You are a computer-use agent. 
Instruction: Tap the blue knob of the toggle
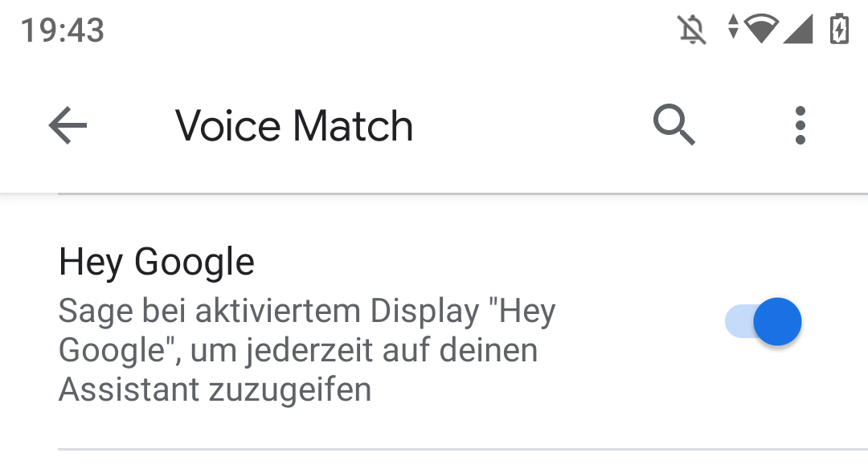tap(777, 321)
